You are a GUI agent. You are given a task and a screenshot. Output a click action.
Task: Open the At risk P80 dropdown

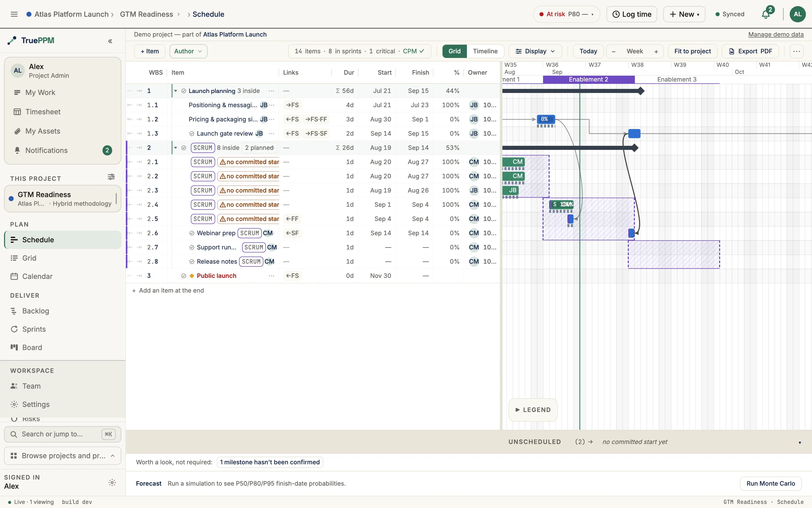pos(566,14)
